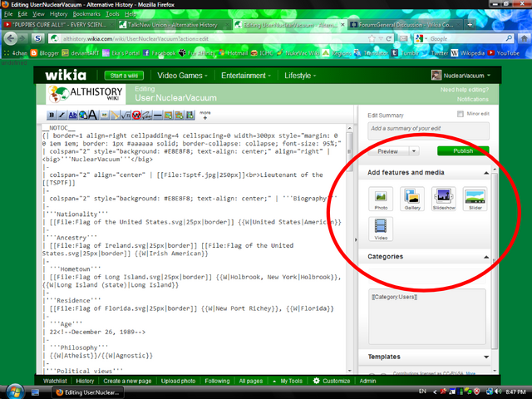532x399 pixels.
Task: Open a new browser tab
Action: [470, 25]
